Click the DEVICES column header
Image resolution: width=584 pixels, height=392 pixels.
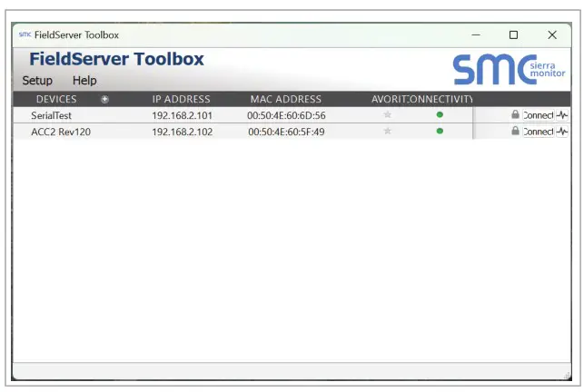56,100
